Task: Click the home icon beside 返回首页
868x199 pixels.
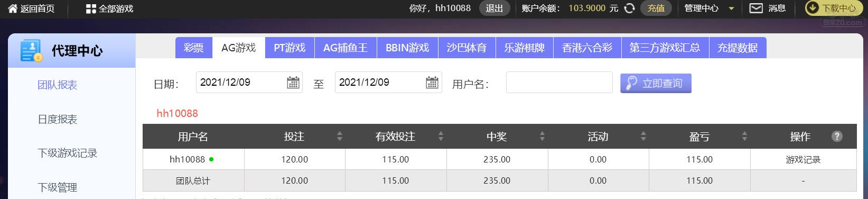Action: (x=13, y=8)
